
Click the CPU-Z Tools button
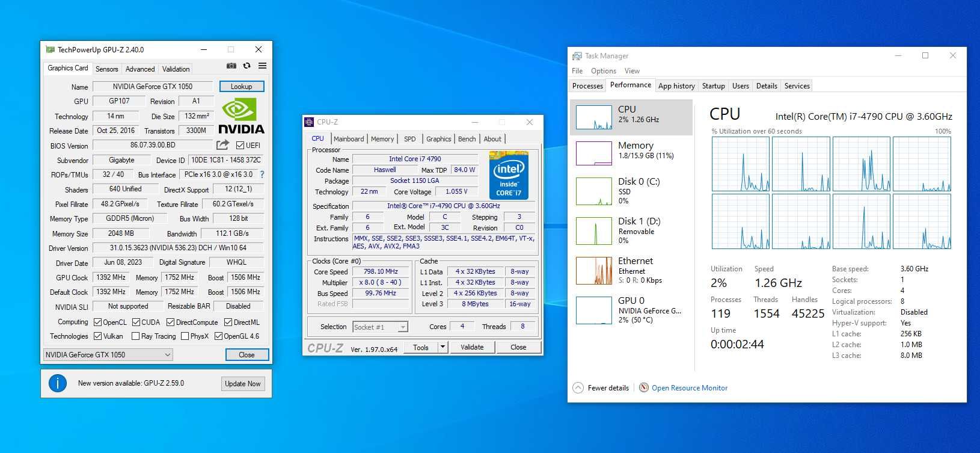421,347
